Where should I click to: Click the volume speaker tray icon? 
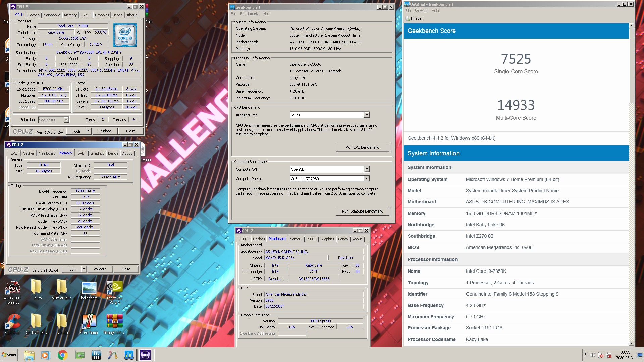pyautogui.click(x=593, y=355)
